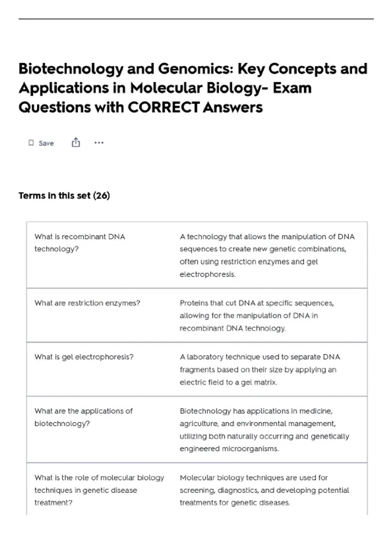Click 'Terms in this set (26)' heading

tap(64, 196)
